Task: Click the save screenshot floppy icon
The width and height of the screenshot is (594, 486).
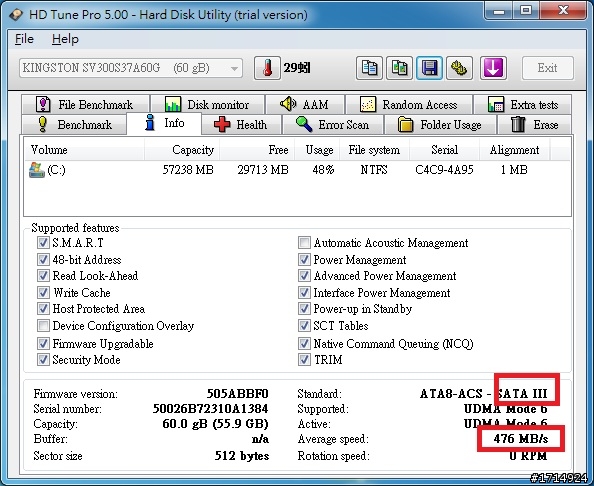Action: [429, 68]
